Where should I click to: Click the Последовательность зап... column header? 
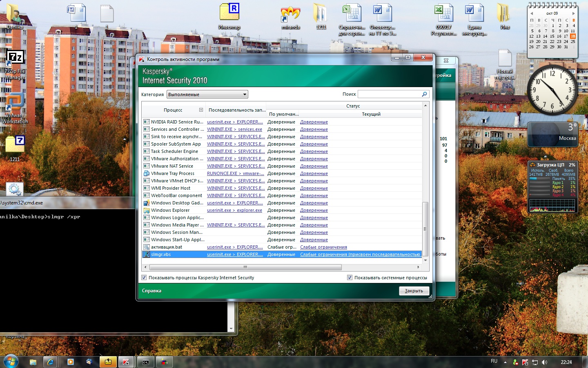click(x=237, y=110)
